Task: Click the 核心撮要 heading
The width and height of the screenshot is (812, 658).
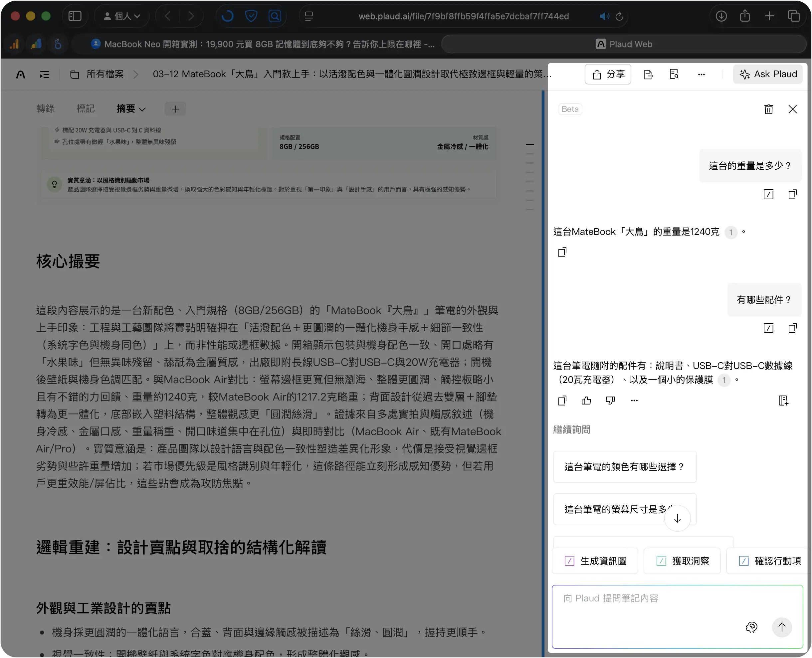Action: (x=68, y=261)
